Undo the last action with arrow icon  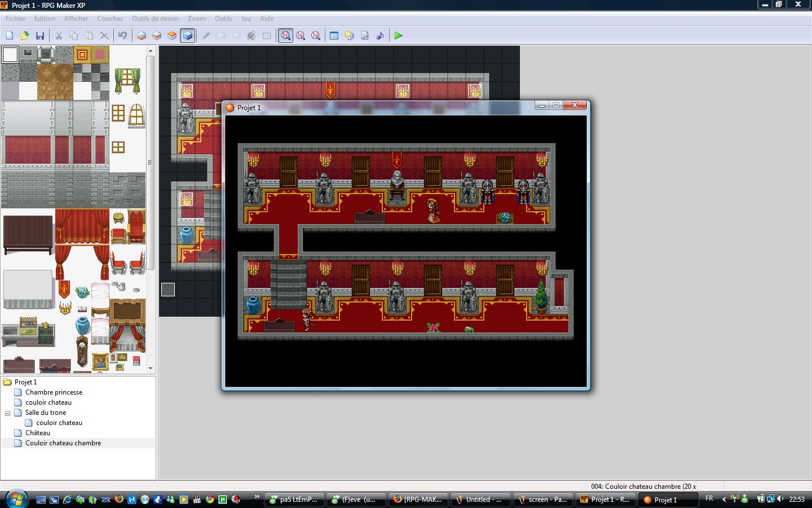[x=122, y=36]
